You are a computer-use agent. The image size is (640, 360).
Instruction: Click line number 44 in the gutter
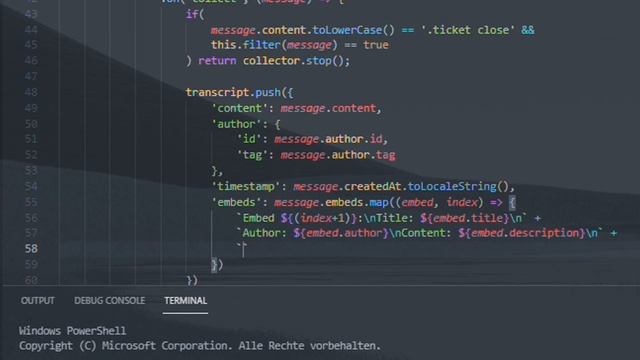tap(31, 30)
